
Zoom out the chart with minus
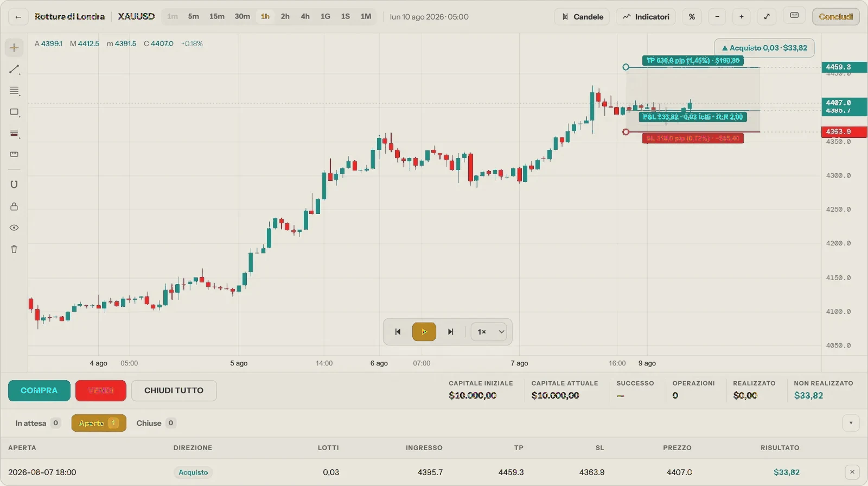[x=717, y=17]
